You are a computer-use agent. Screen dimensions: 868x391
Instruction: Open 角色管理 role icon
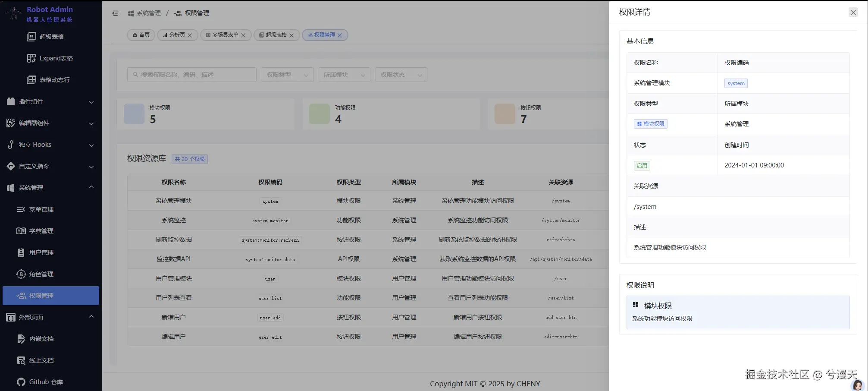point(21,274)
